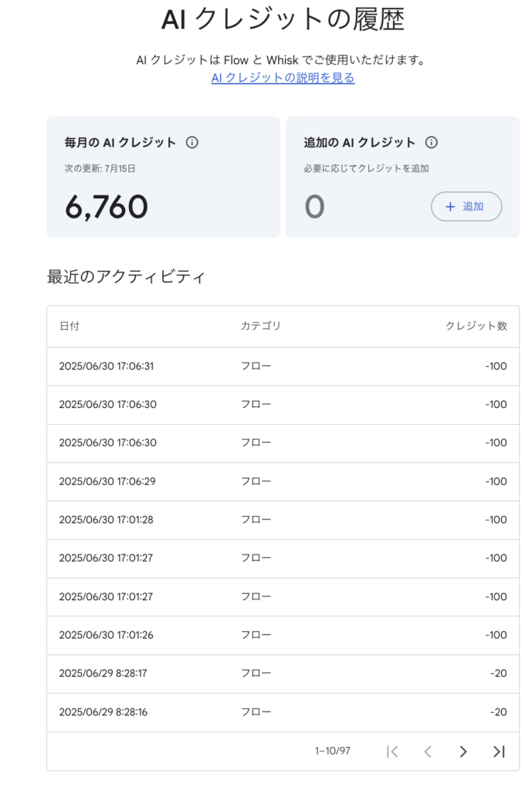This screenshot has width=532, height=791.
Task: Click info icon beside 追加の AI クレジット
Action: pos(431,142)
